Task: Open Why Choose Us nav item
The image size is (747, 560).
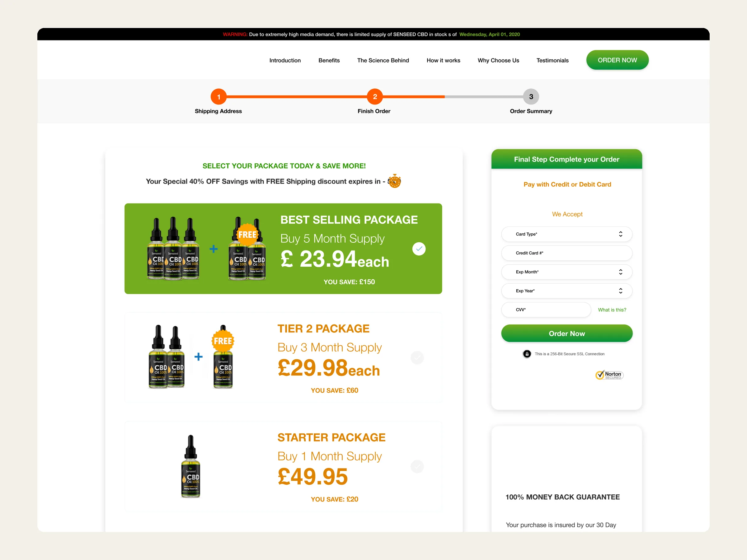Action: click(x=498, y=60)
